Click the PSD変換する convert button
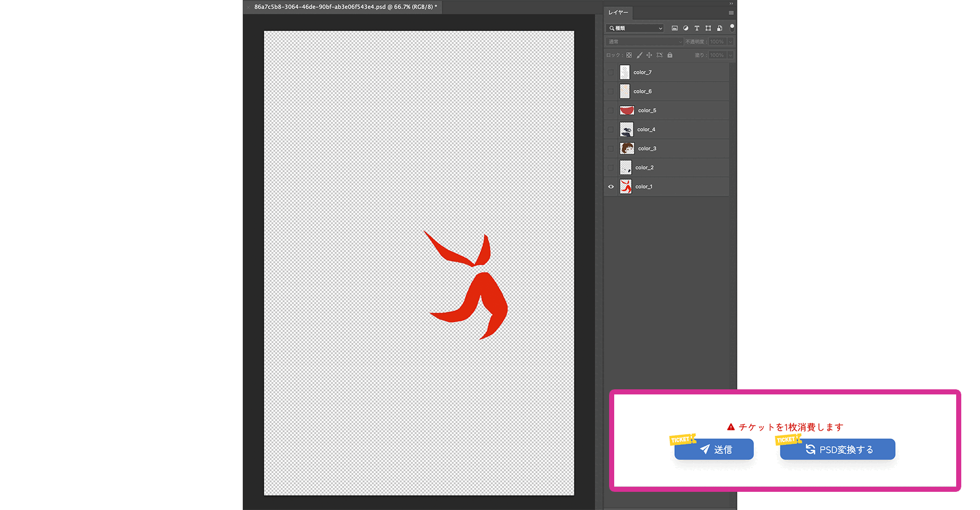The image size is (980, 510). pos(838,449)
